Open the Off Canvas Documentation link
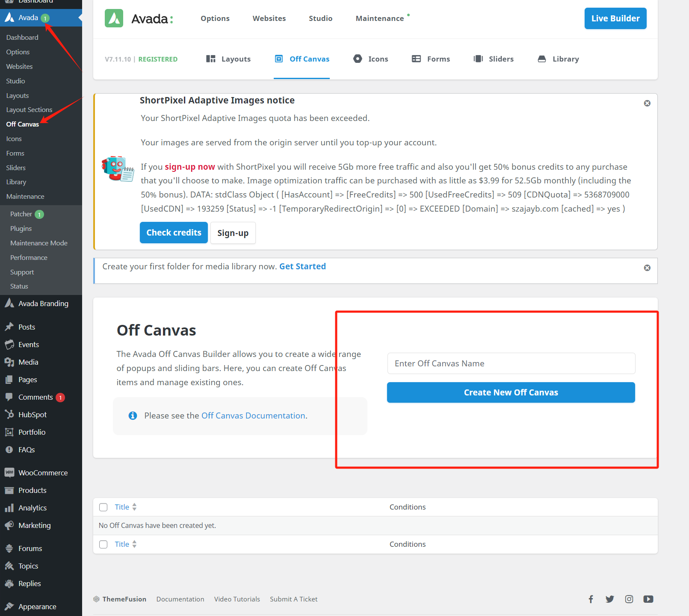689x616 pixels. 253,415
